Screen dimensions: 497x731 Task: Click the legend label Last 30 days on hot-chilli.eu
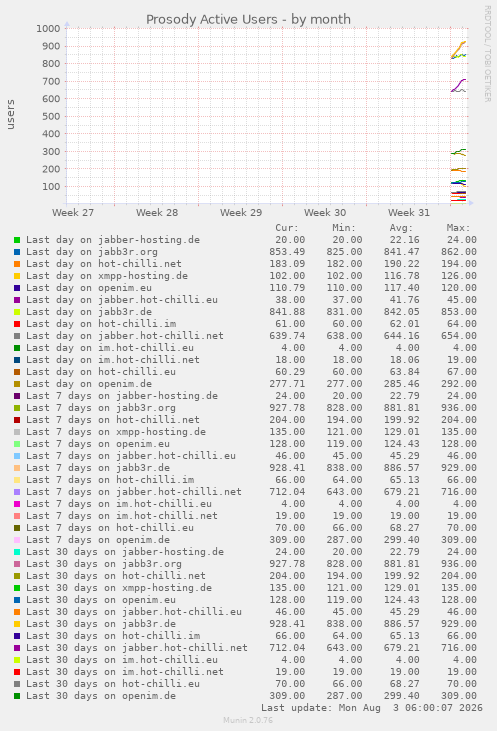coord(113,684)
